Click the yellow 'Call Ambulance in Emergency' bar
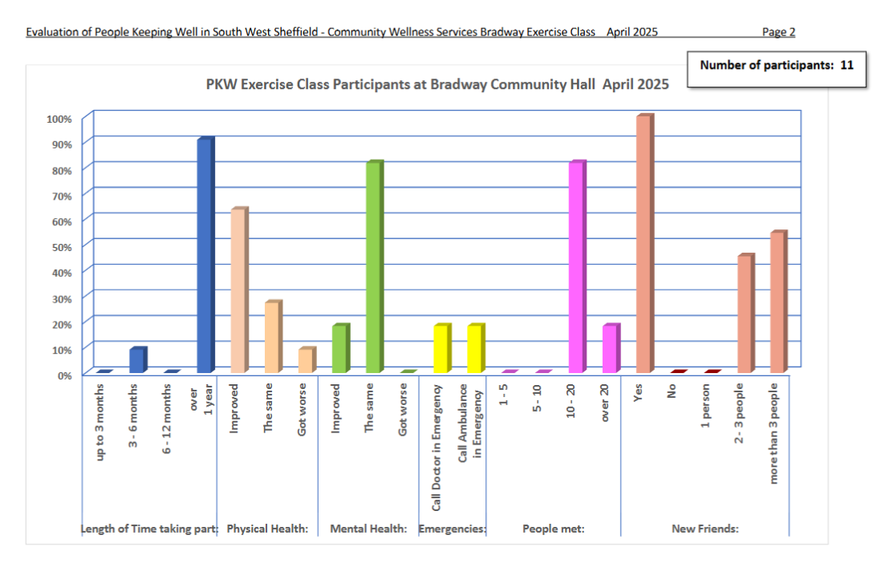This screenshot has width=885, height=588. pyautogui.click(x=475, y=349)
